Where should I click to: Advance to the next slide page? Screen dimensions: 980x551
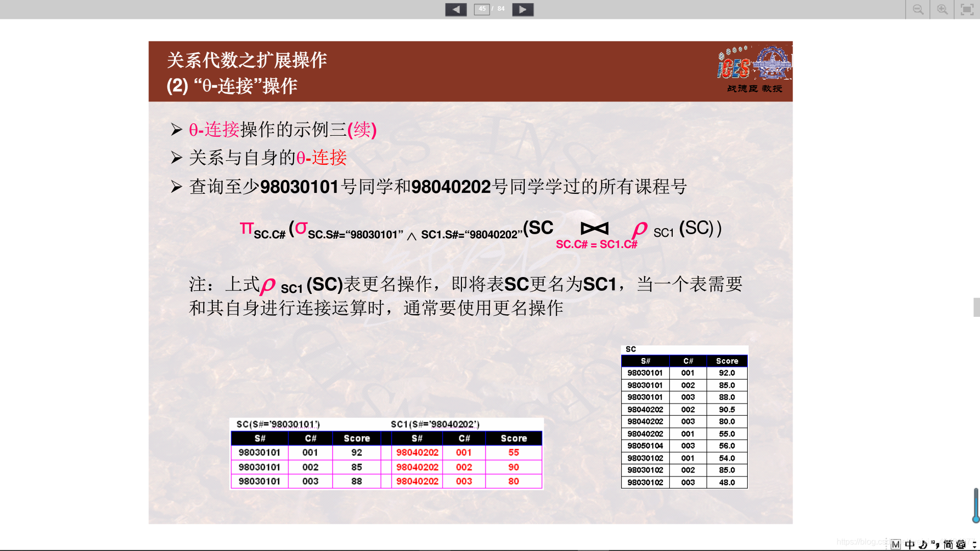pos(523,9)
